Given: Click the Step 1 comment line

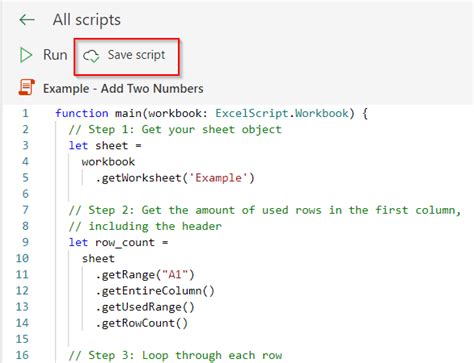Looking at the screenshot, I should click(x=175, y=129).
